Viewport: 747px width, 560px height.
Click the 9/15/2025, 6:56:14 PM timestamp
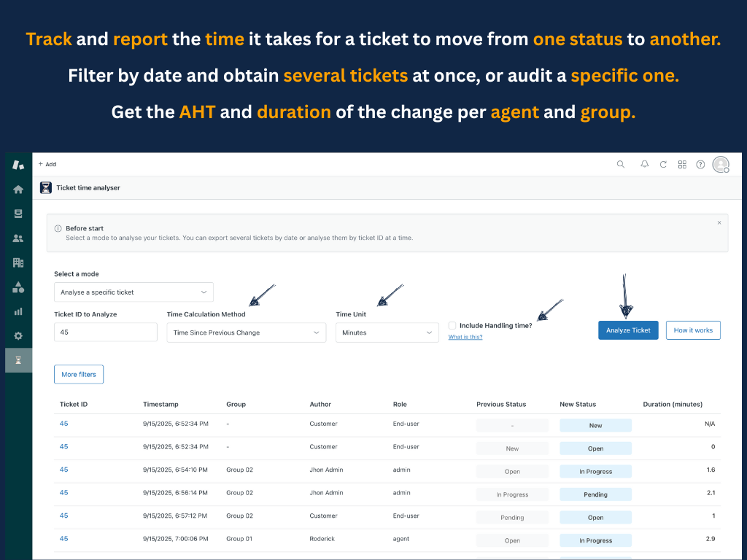175,492
